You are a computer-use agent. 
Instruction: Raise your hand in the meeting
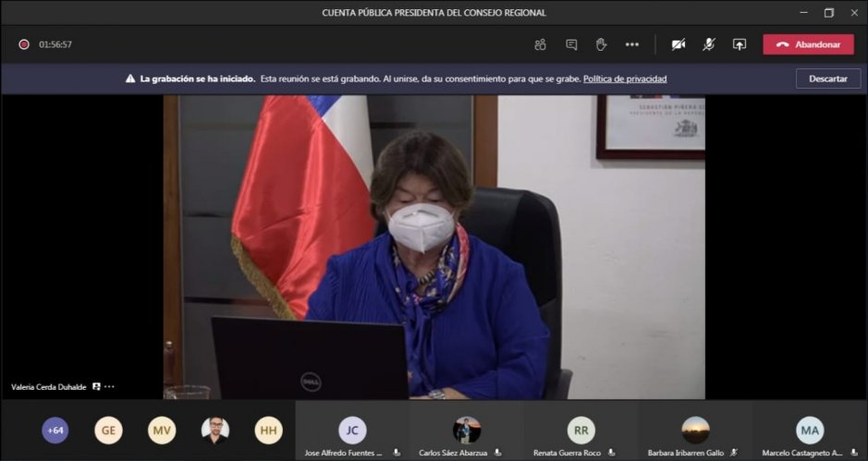click(x=601, y=44)
